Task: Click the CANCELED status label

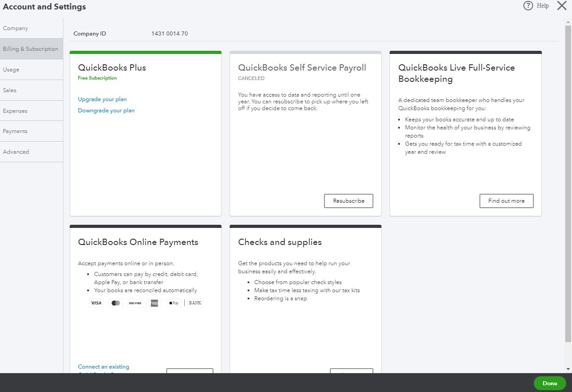Action: pos(251,78)
